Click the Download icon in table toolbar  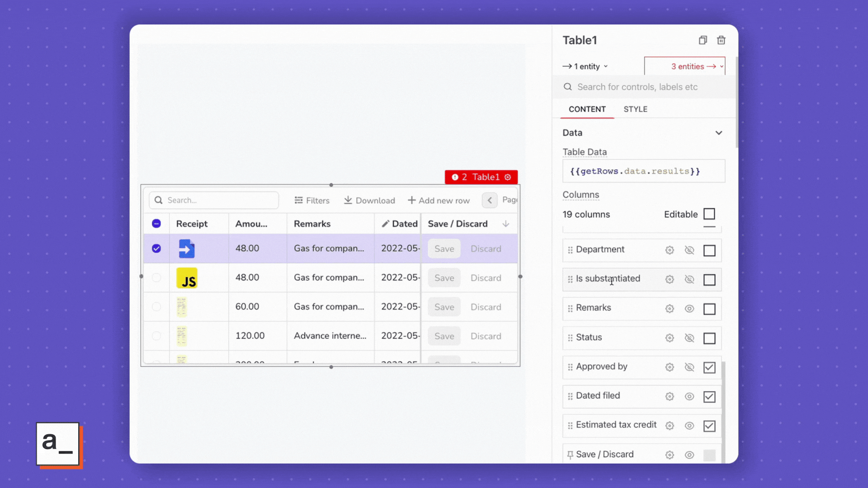tap(348, 200)
